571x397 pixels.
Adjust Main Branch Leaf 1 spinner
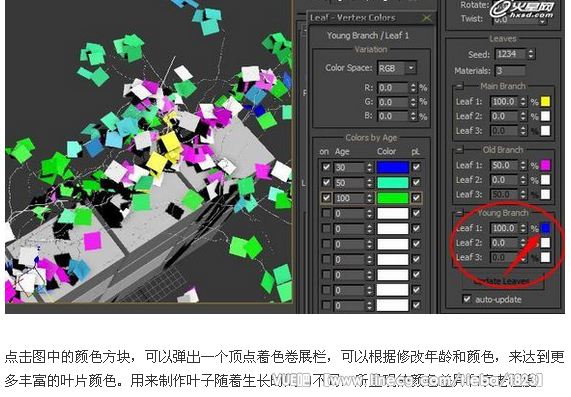click(x=523, y=102)
